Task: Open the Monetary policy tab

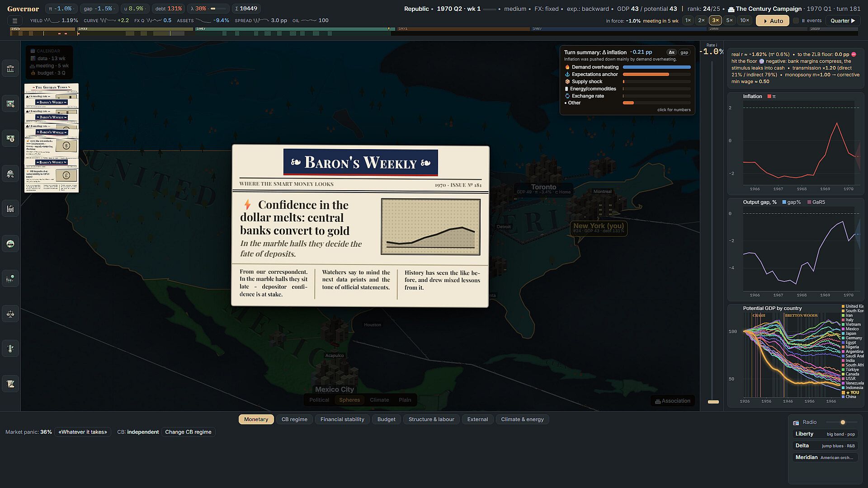Action: [256, 419]
